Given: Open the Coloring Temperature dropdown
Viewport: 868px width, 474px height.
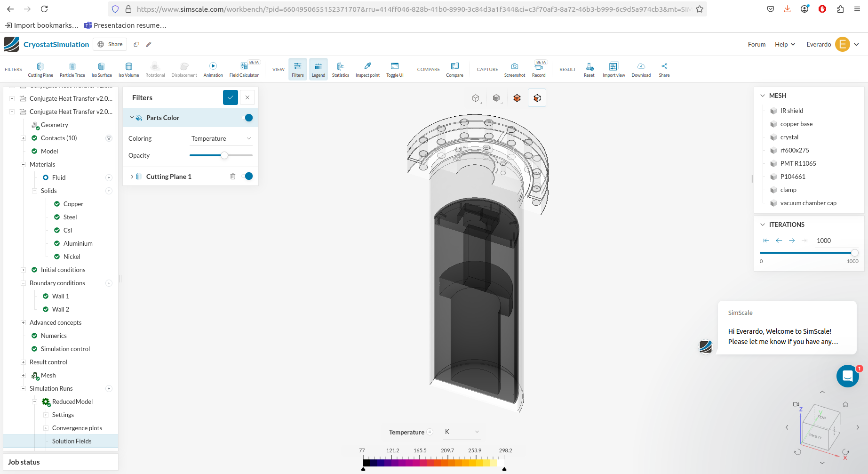Looking at the screenshot, I should click(x=221, y=138).
